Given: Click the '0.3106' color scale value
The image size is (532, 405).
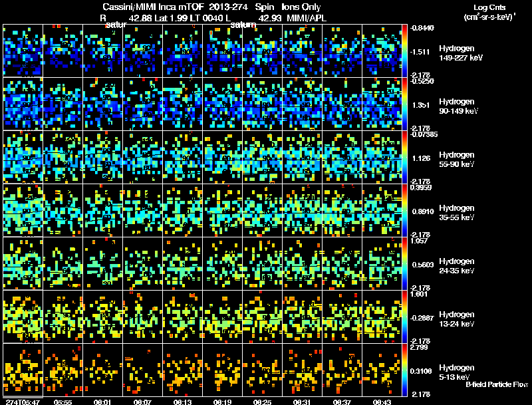Looking at the screenshot, I should 421,372.
